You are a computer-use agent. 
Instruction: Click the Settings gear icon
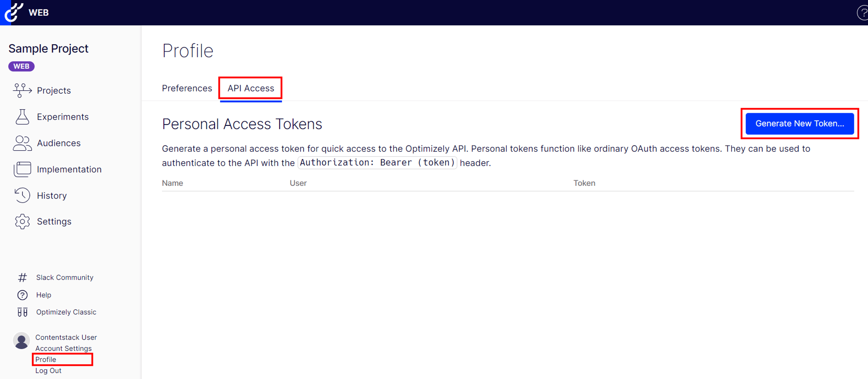[x=22, y=222]
